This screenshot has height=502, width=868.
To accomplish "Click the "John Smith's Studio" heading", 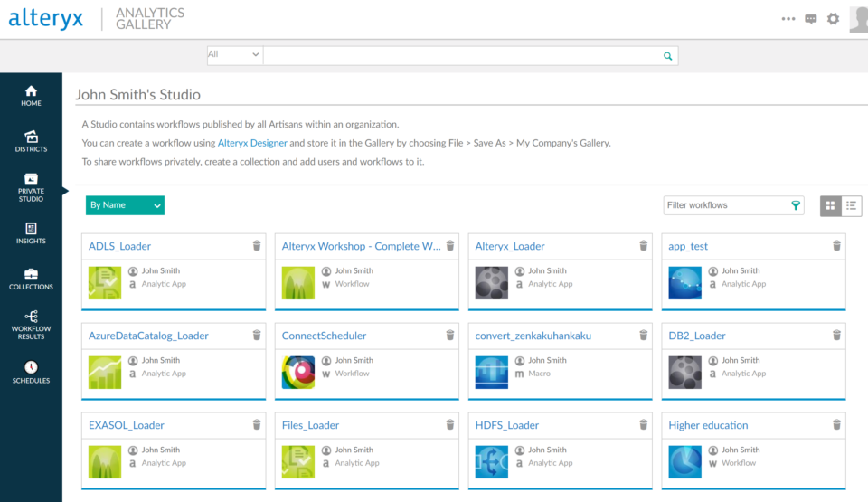I will pos(137,95).
